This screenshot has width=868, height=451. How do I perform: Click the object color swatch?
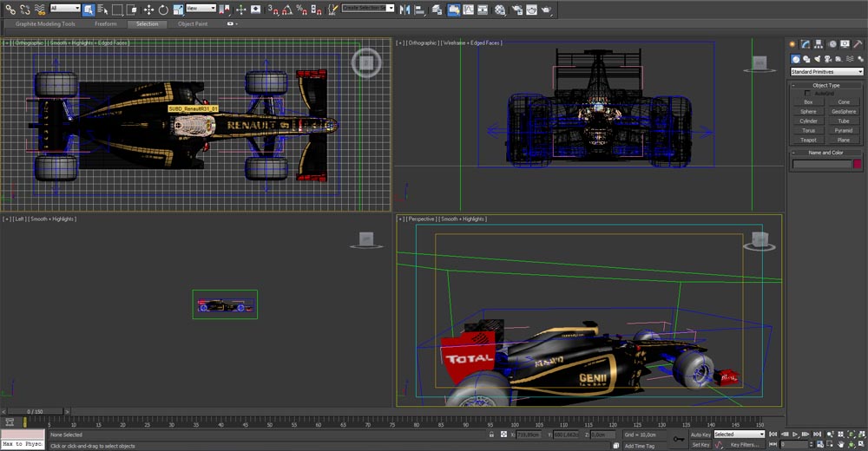pos(858,164)
